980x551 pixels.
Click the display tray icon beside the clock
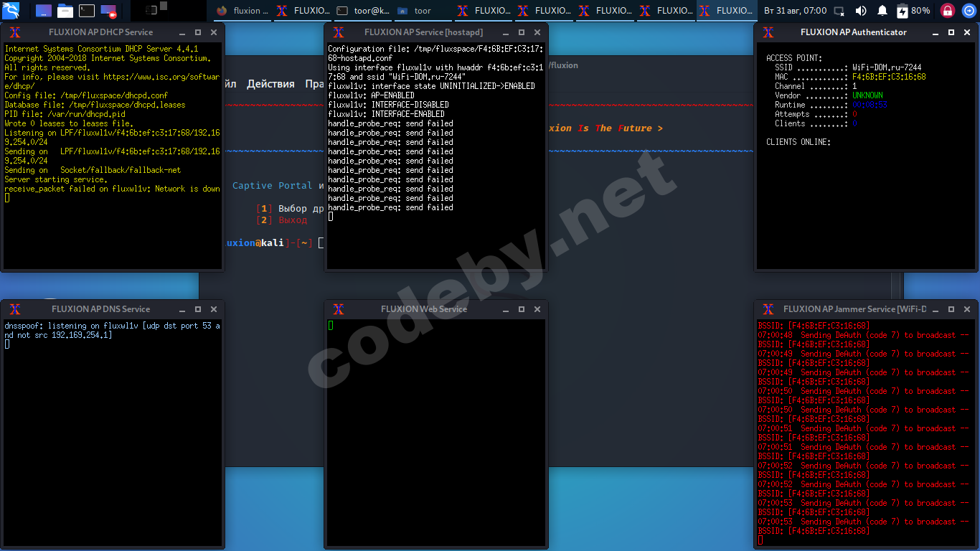click(839, 11)
